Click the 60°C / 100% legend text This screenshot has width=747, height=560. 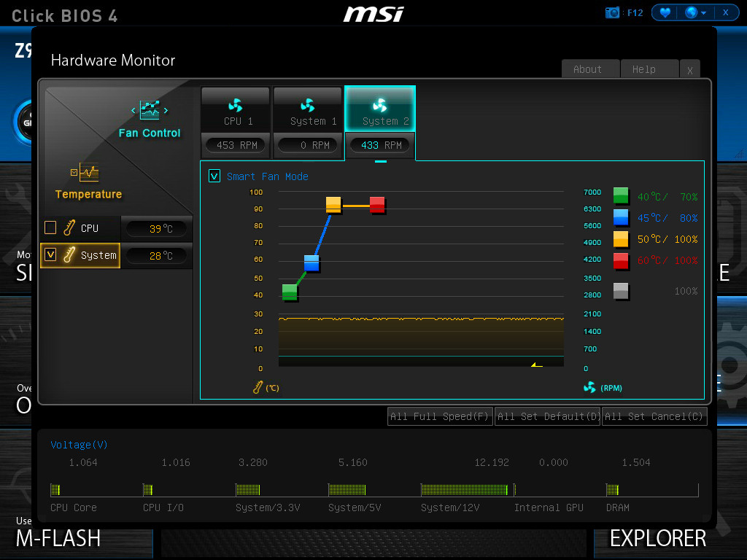tap(667, 260)
